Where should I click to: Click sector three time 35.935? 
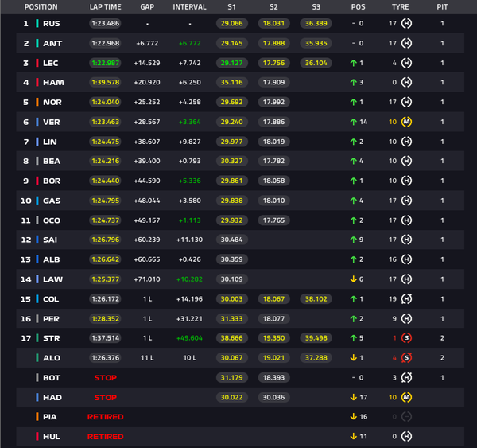point(316,43)
